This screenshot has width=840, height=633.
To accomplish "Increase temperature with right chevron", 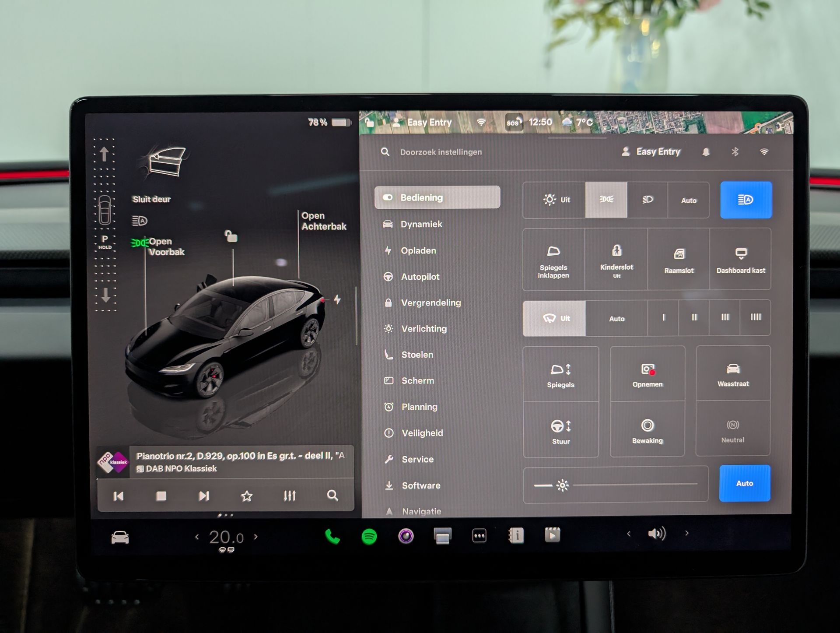I will coord(256,537).
